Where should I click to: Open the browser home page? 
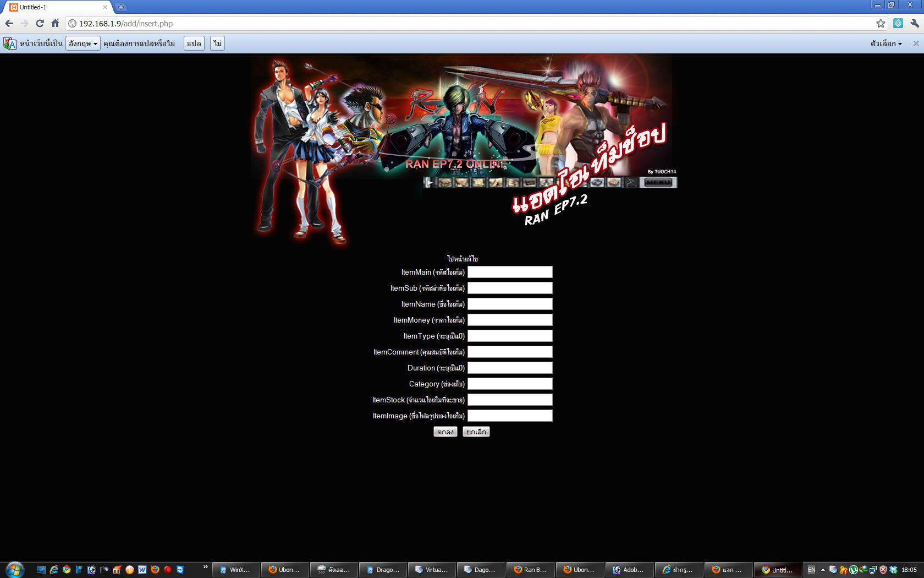55,23
